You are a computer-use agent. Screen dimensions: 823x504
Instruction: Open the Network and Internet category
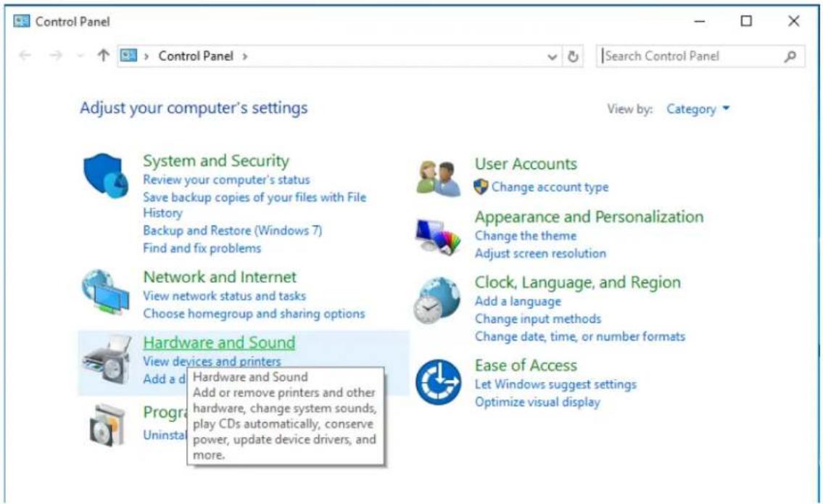[x=220, y=277]
